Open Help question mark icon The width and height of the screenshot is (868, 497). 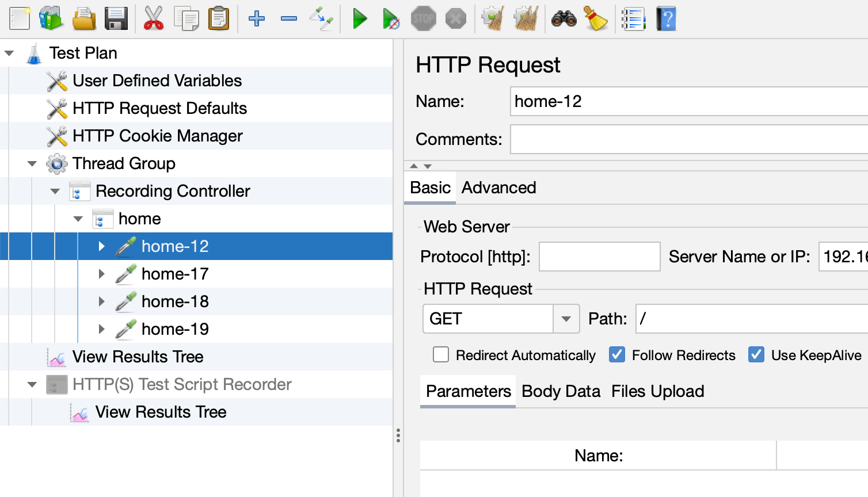(666, 18)
